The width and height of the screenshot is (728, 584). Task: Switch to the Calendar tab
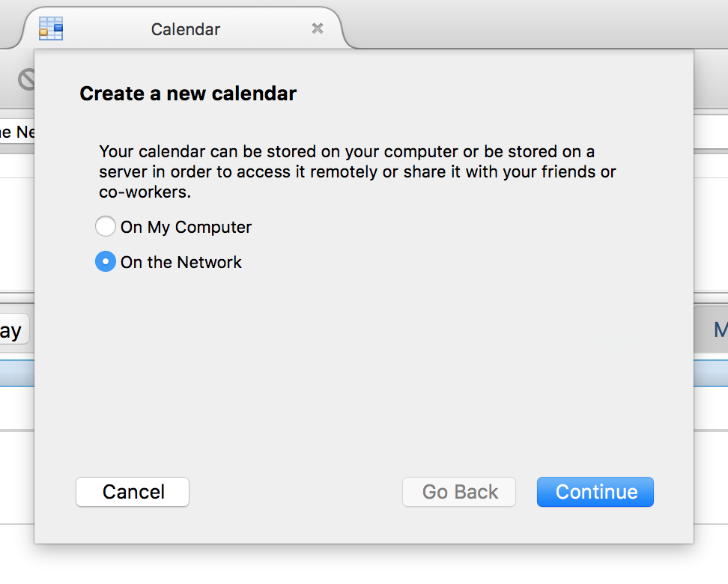pyautogui.click(x=185, y=29)
